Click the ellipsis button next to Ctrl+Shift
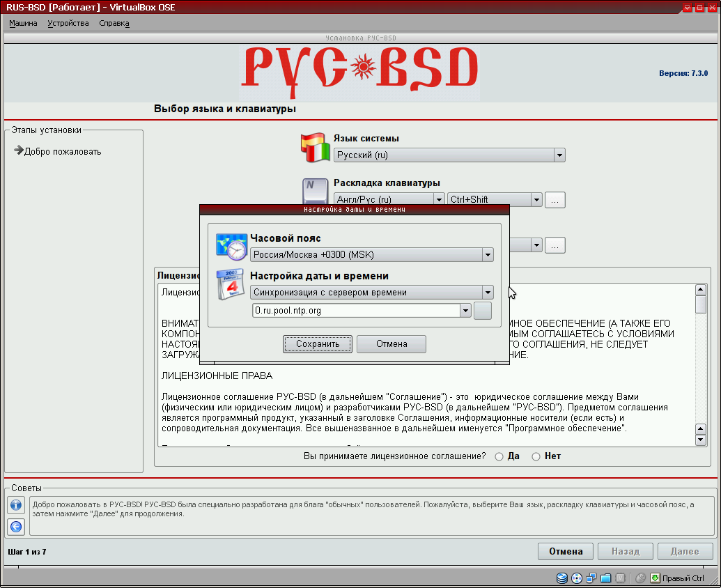 click(x=555, y=200)
